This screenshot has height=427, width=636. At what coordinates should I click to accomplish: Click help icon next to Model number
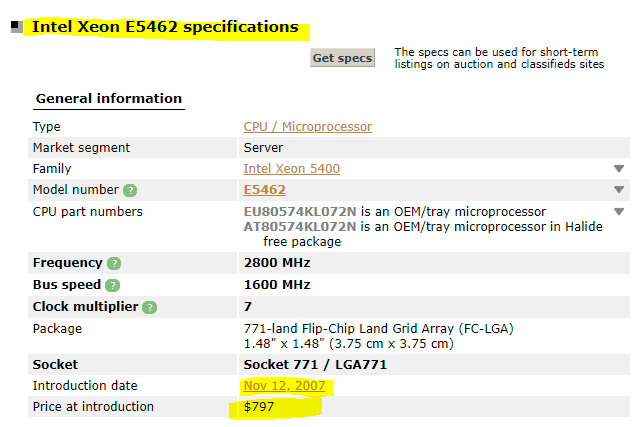pyautogui.click(x=130, y=190)
